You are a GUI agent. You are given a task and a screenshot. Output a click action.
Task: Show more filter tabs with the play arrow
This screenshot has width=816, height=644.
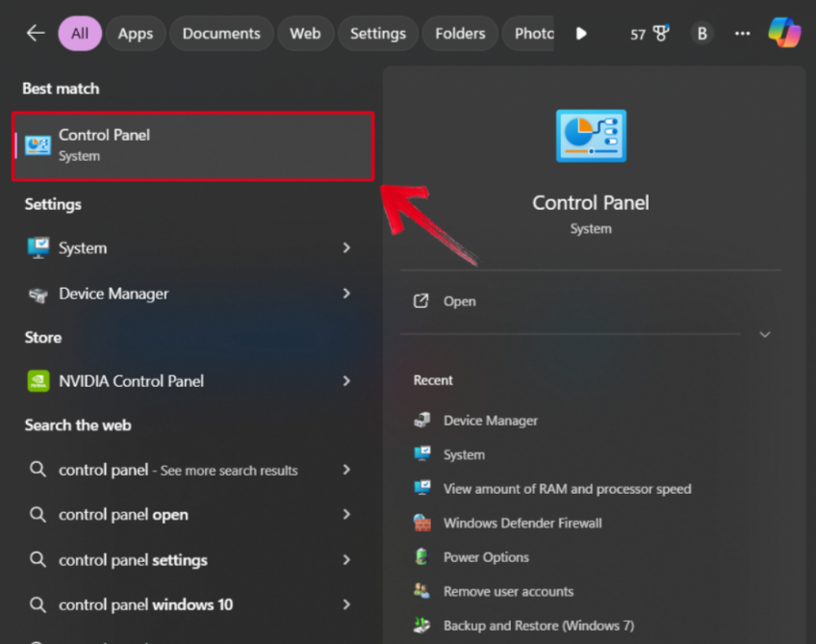(581, 34)
